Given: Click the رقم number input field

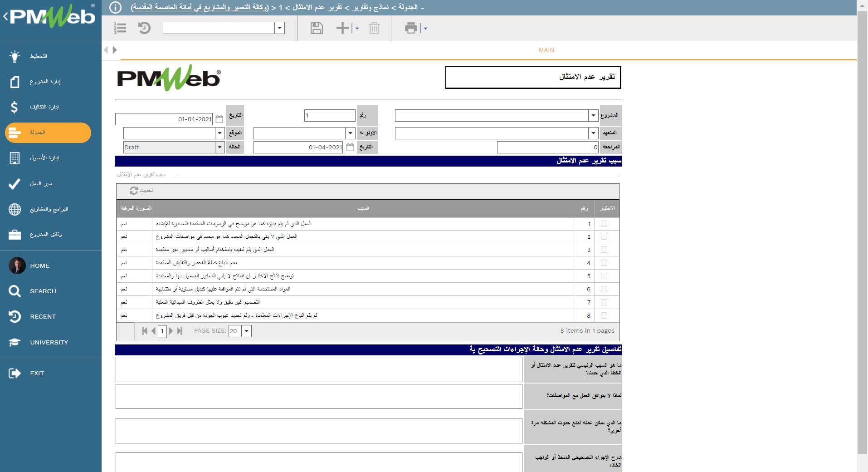Looking at the screenshot, I should (x=330, y=115).
